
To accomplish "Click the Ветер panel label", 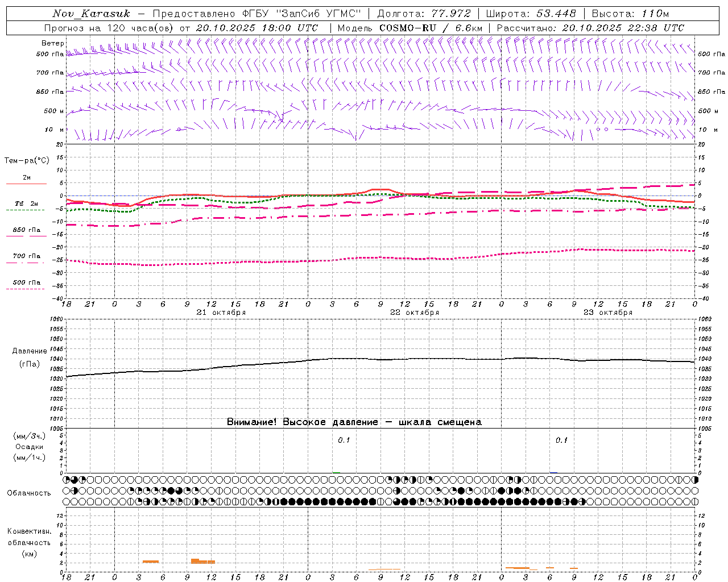I will click(x=53, y=43).
